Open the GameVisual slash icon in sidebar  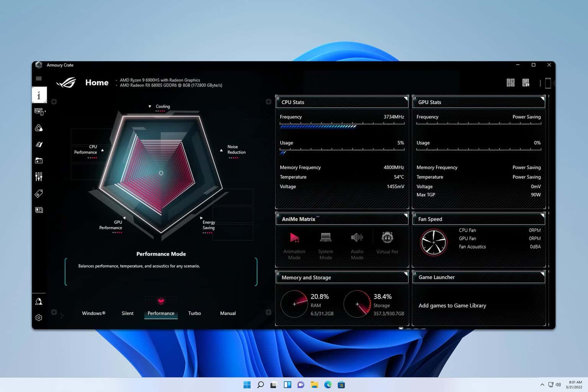click(39, 144)
